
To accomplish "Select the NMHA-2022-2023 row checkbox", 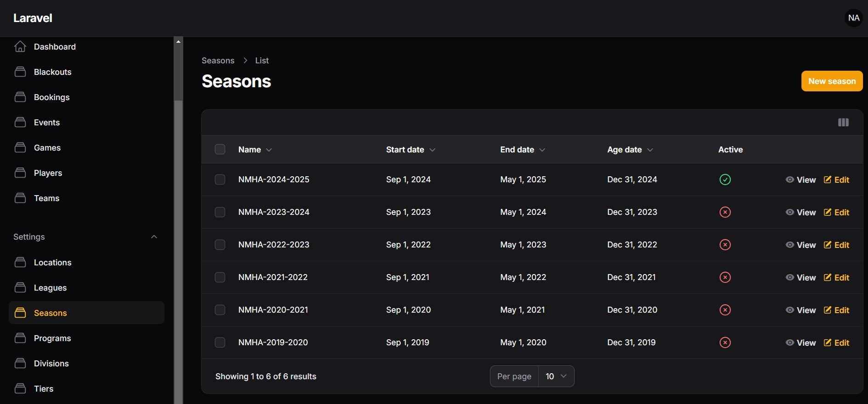I will [220, 245].
